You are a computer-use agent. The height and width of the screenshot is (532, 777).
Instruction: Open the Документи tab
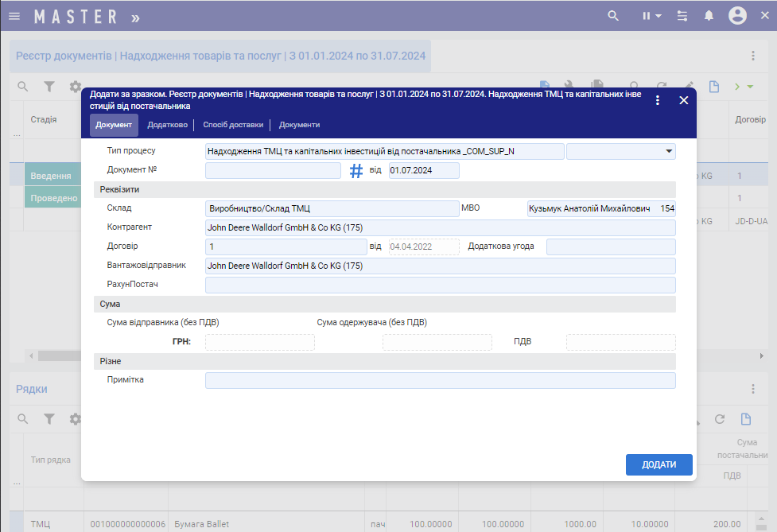pyautogui.click(x=299, y=125)
